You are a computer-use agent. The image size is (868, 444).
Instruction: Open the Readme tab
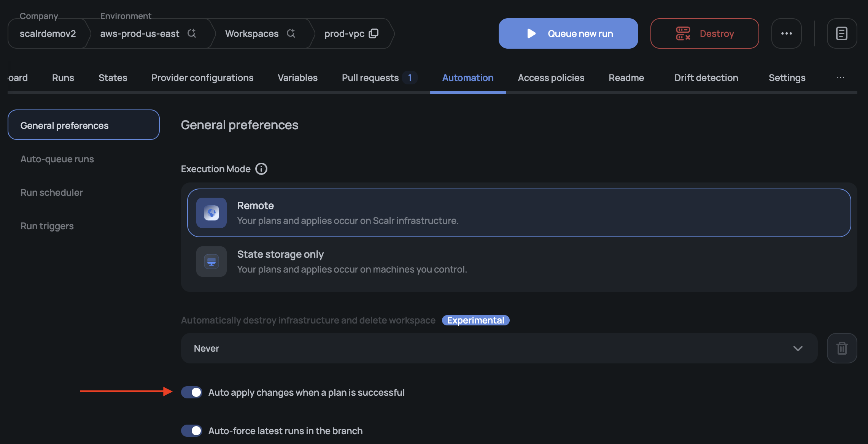point(626,78)
